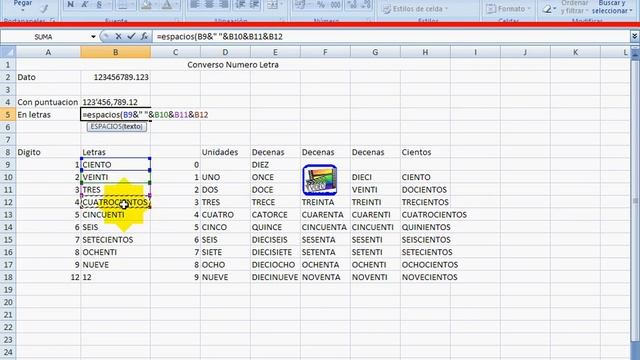640x360 pixels.
Task: Center text horizontally in ribbon
Action: (x=209, y=4)
